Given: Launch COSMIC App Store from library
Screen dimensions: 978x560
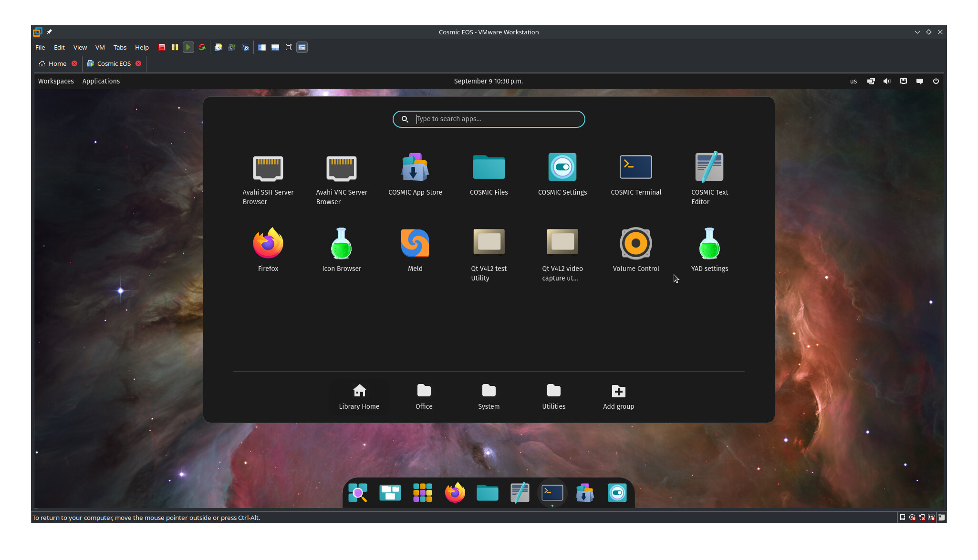Looking at the screenshot, I should [415, 174].
